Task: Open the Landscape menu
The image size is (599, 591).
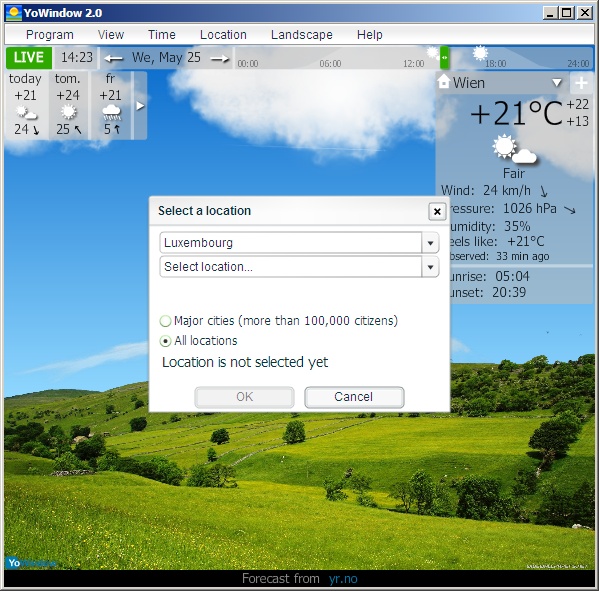Action: 302,35
